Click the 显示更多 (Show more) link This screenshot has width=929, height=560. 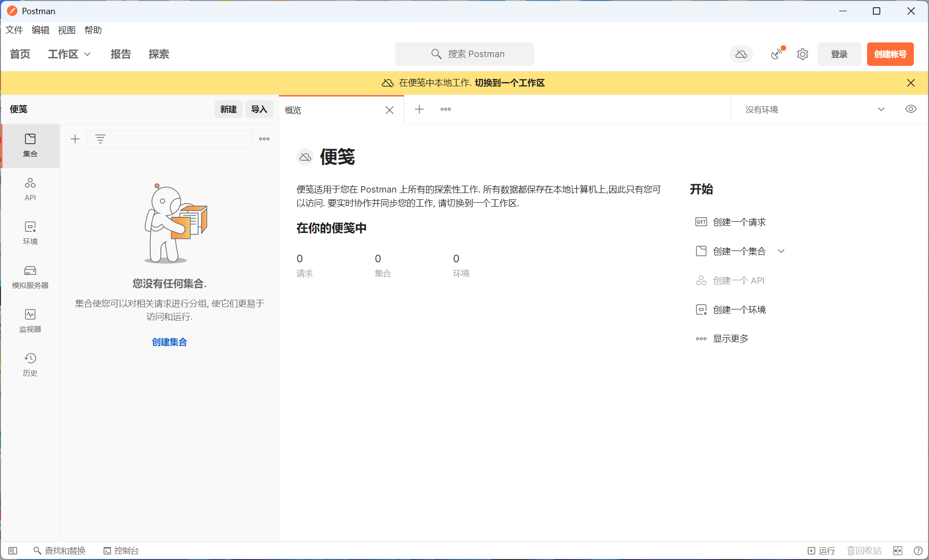[x=731, y=339]
